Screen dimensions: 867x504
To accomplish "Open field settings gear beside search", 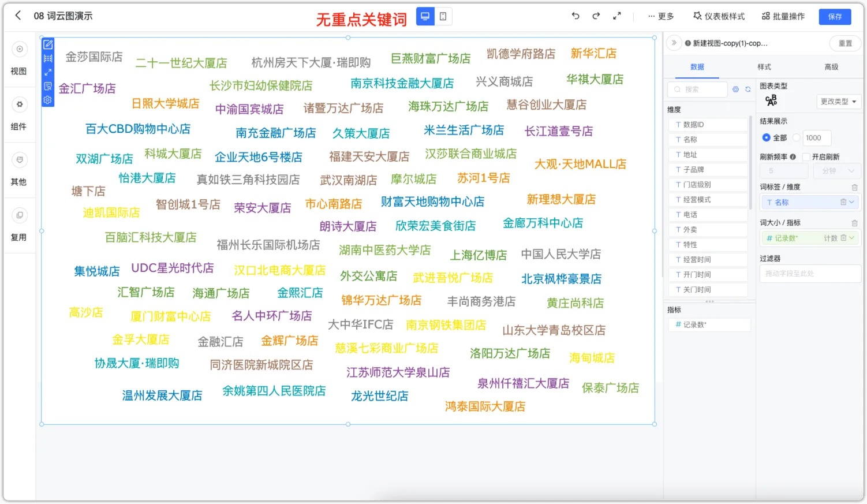I will (735, 89).
